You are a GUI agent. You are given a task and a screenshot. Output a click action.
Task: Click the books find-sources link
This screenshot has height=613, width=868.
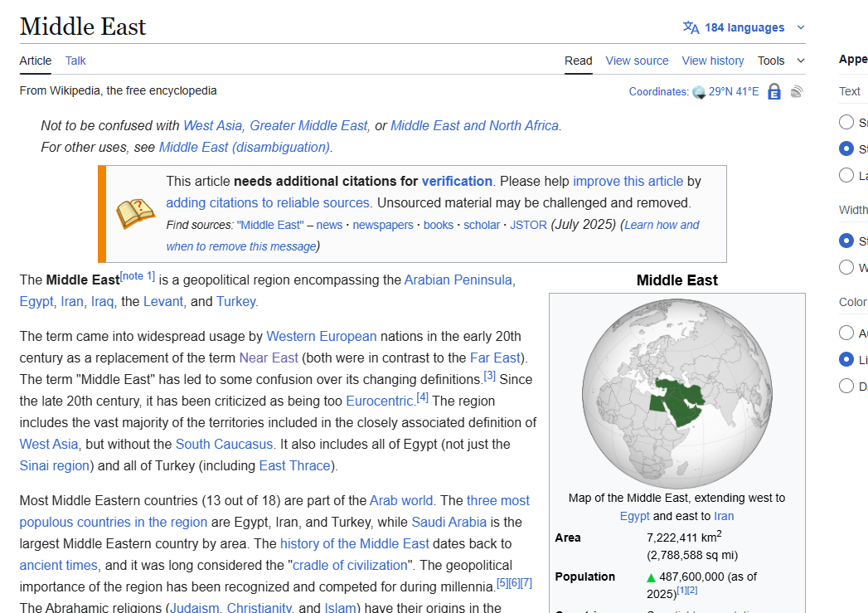point(439,225)
